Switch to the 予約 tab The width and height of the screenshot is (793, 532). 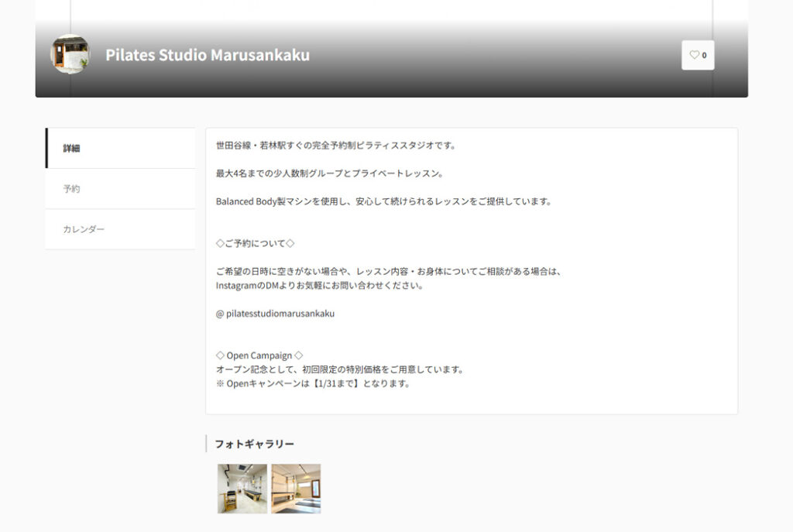click(72, 189)
